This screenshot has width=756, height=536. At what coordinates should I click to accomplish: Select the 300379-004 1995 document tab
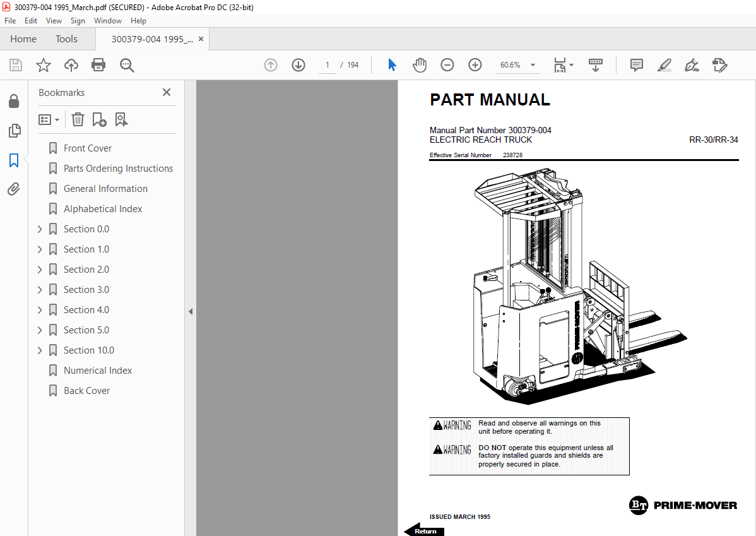(152, 39)
